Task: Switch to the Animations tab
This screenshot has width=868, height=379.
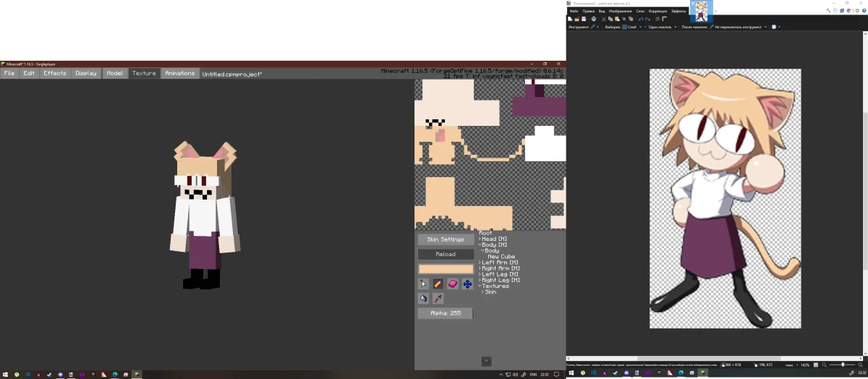Action: [179, 73]
